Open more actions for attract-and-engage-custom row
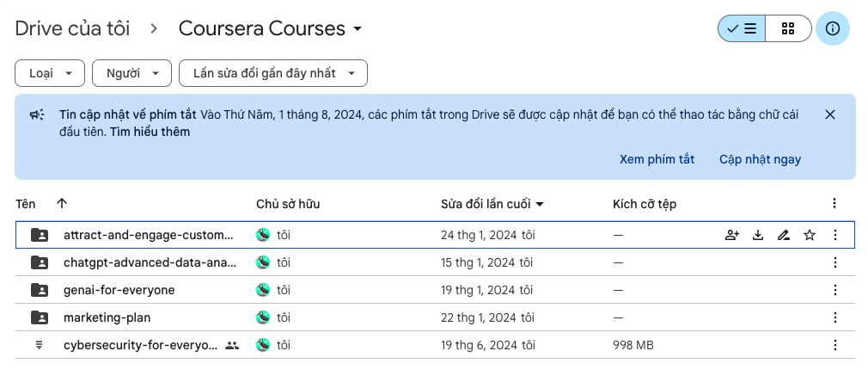The image size is (868, 382). [835, 235]
